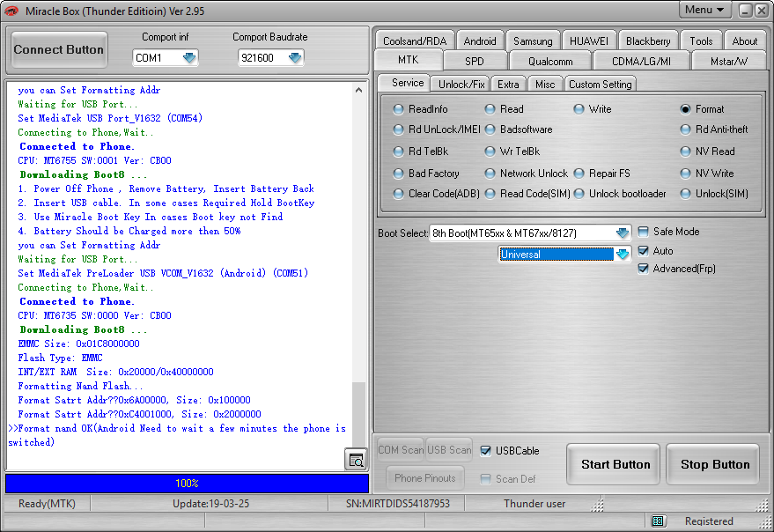This screenshot has height=532, width=774.
Task: Click the Phone Pinouts button
Action: point(425,477)
